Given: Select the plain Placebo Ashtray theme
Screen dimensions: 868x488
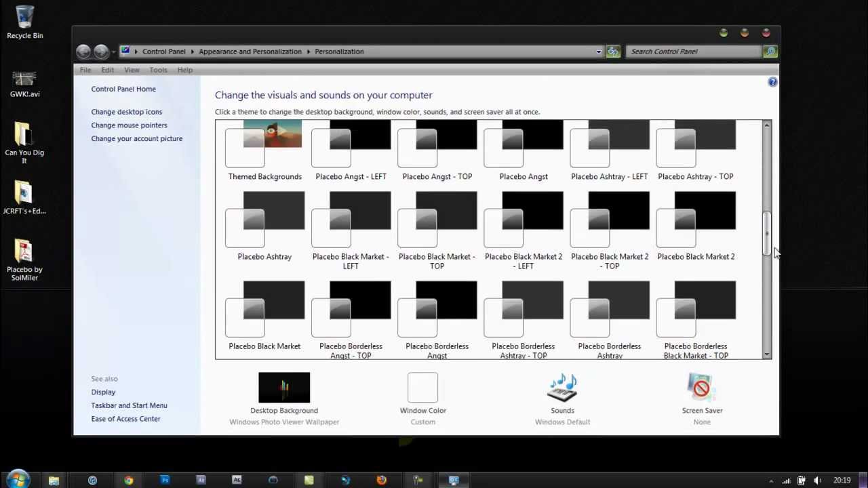Looking at the screenshot, I should pos(264,226).
